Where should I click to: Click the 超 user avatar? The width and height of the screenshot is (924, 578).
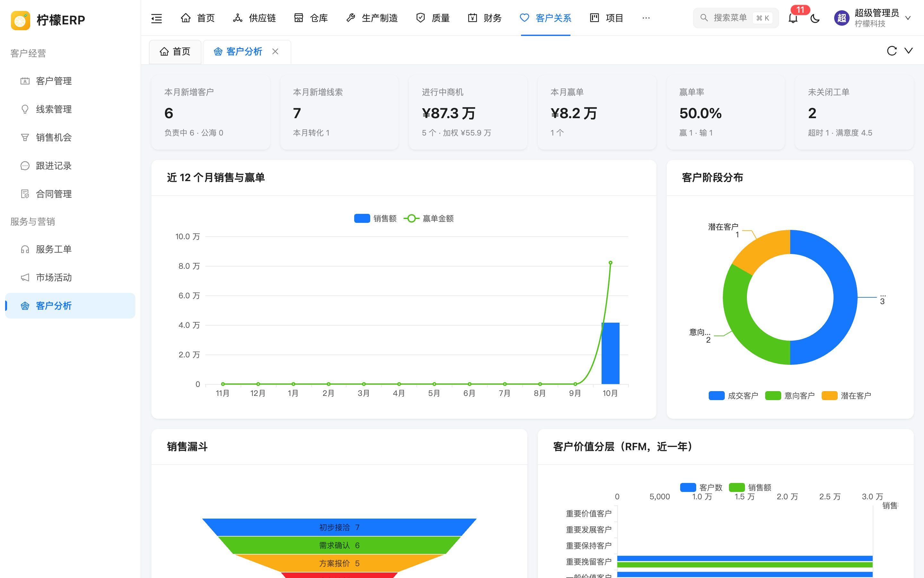pyautogui.click(x=842, y=18)
